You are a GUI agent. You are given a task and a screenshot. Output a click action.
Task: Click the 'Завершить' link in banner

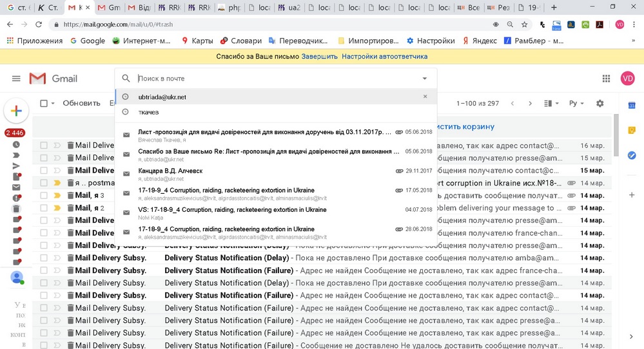(x=319, y=57)
